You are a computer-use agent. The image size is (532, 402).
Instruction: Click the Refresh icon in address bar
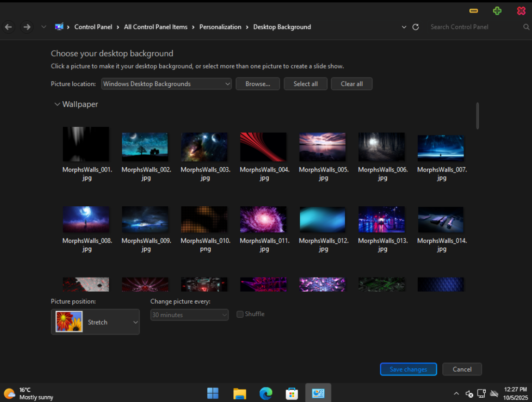416,27
